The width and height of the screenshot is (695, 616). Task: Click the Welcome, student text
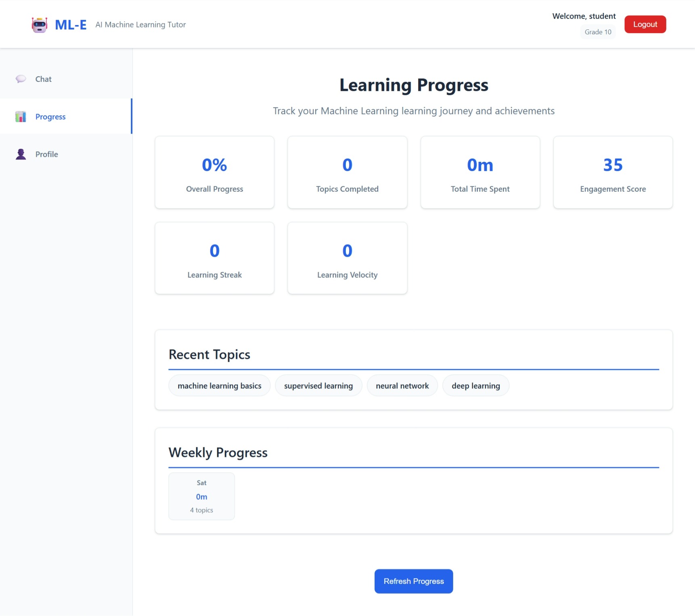click(x=584, y=16)
